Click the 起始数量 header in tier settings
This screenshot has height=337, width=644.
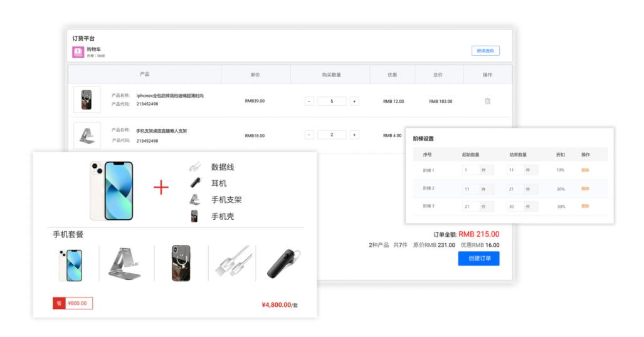471,155
